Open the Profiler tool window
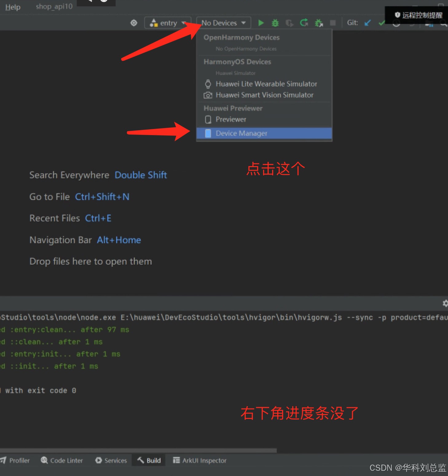 pyautogui.click(x=15, y=461)
